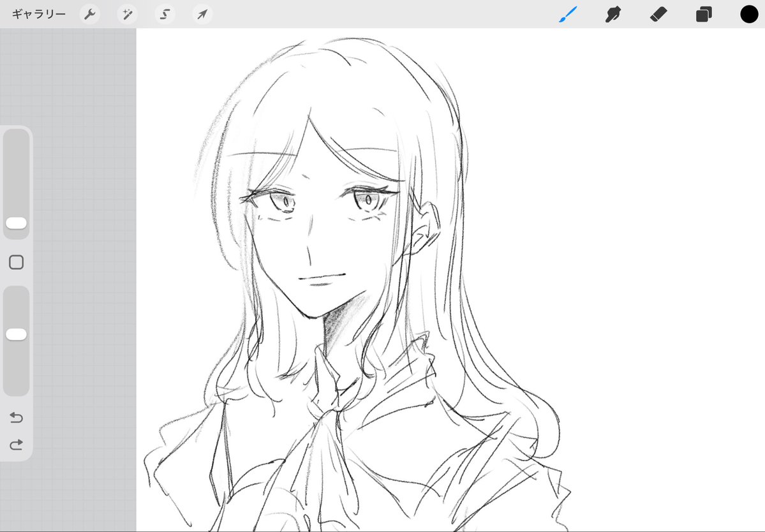Select the Smudge tool
This screenshot has width=765, height=532.
[x=613, y=14]
